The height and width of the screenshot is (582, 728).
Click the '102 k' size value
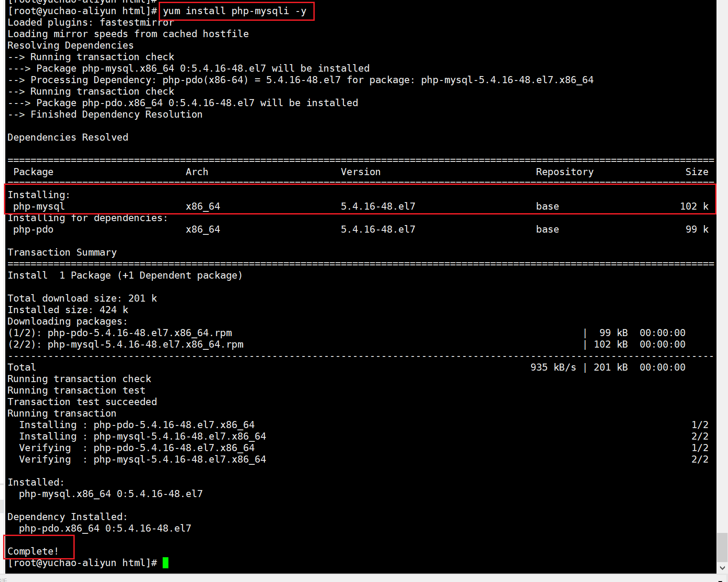point(694,206)
